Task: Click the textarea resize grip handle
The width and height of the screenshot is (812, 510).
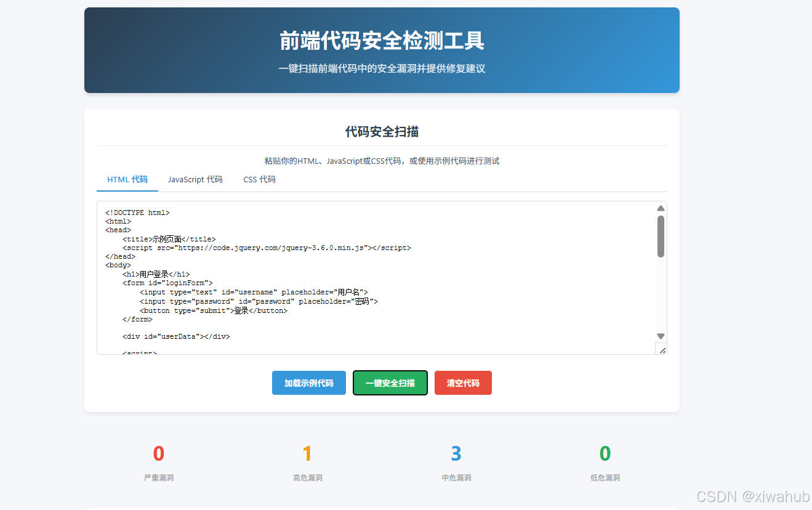Action: [662, 349]
